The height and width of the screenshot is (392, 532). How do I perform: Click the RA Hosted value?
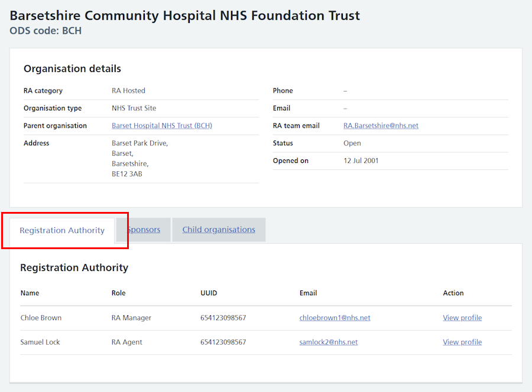129,91
